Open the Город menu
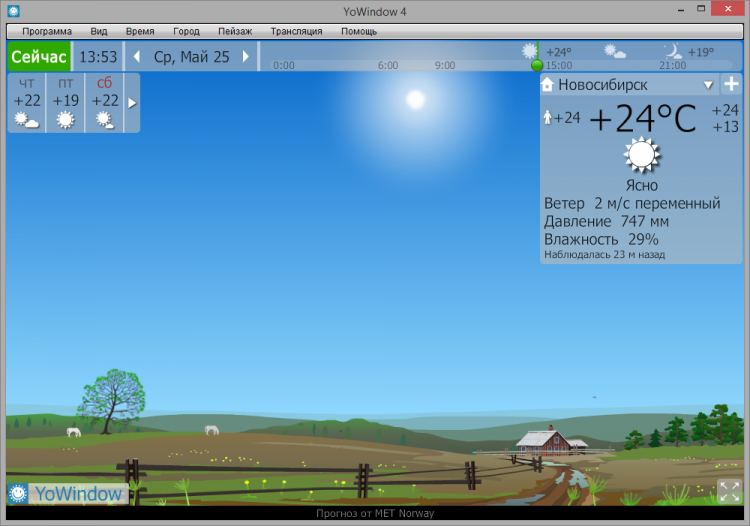 186,32
